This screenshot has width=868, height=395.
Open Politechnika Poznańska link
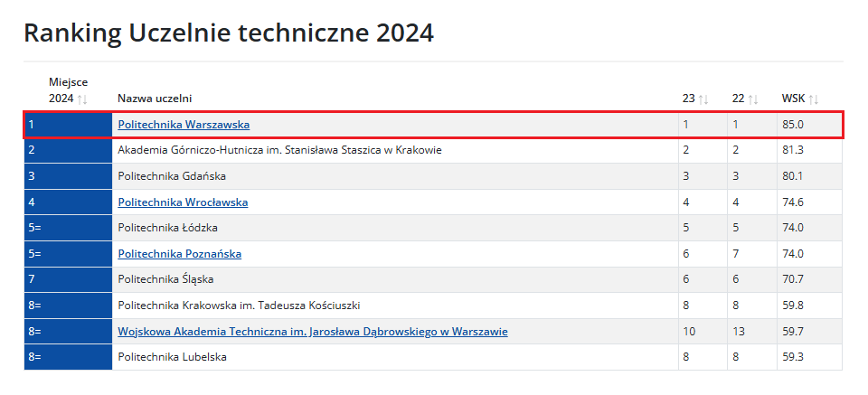pyautogui.click(x=179, y=254)
